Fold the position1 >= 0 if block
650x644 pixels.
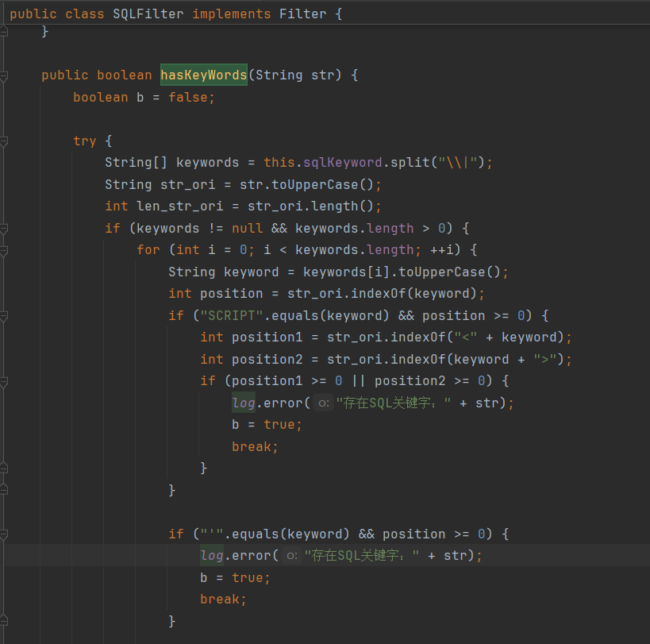pos(4,382)
